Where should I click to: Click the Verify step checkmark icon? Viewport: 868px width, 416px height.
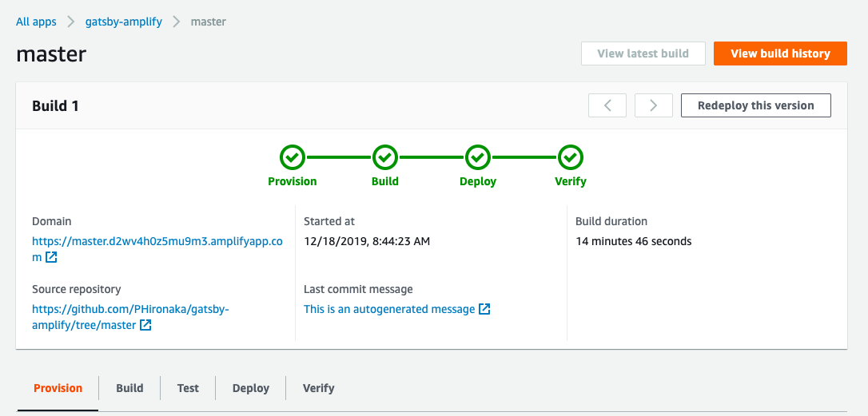click(570, 157)
